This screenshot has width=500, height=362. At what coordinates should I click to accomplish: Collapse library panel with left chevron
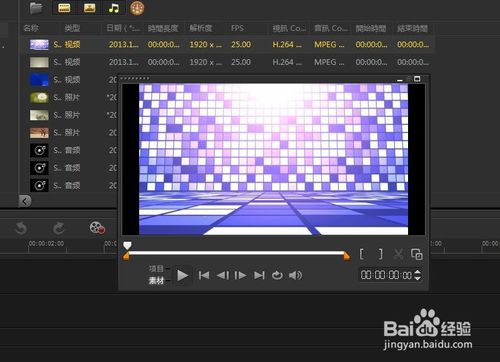click(x=25, y=201)
